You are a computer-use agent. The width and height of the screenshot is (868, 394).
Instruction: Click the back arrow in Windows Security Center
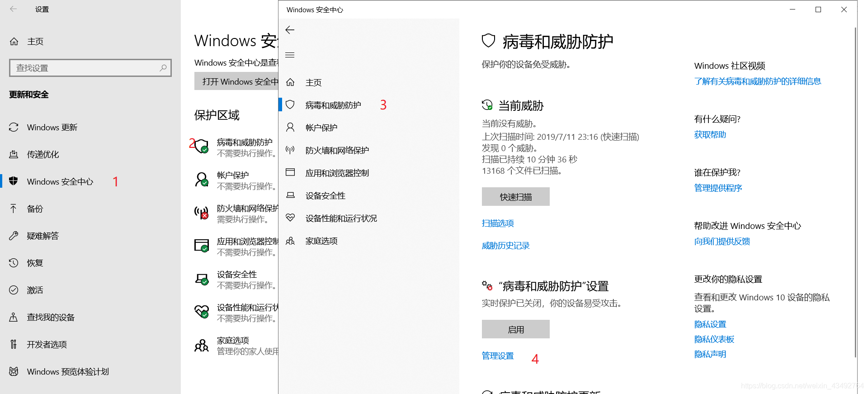click(x=290, y=30)
